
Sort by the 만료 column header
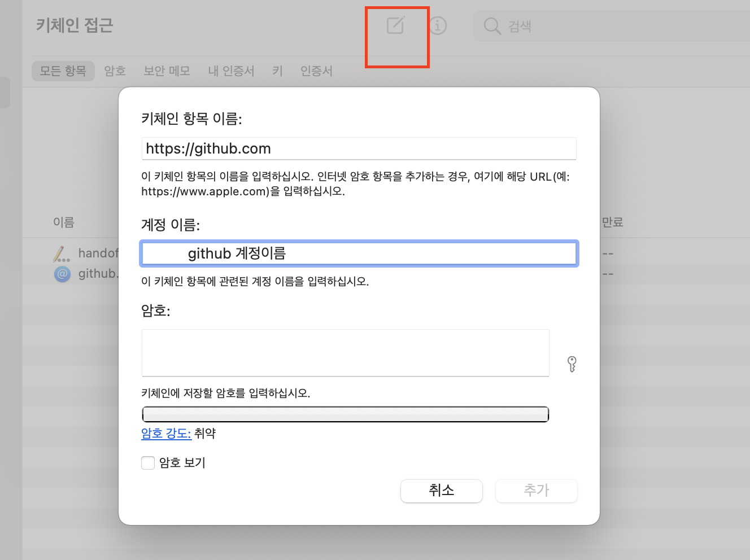coord(612,222)
